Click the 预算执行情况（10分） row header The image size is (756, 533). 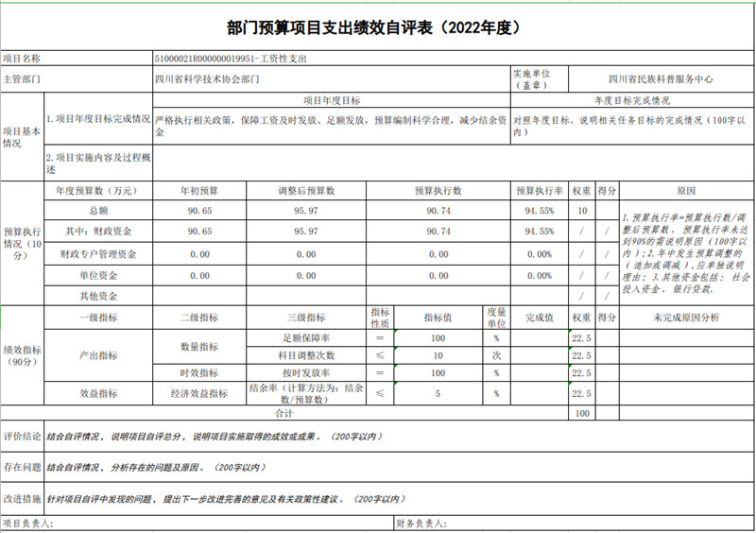[x=22, y=243]
